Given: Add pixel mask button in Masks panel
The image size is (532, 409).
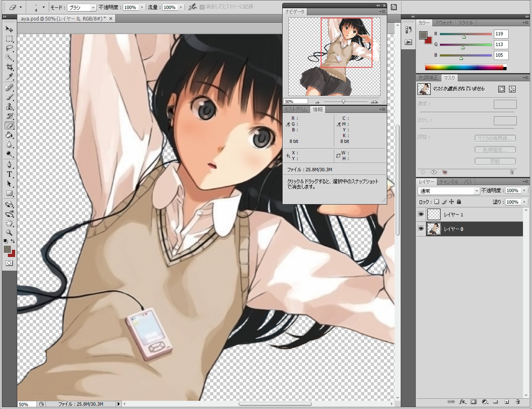Looking at the screenshot, I should tap(502, 89).
